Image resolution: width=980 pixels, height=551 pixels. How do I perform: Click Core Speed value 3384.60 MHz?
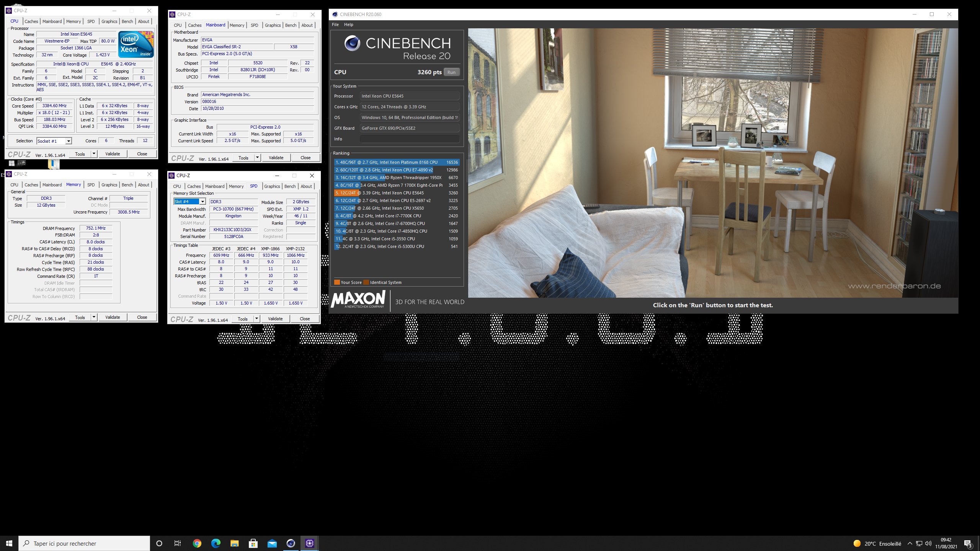coord(54,106)
